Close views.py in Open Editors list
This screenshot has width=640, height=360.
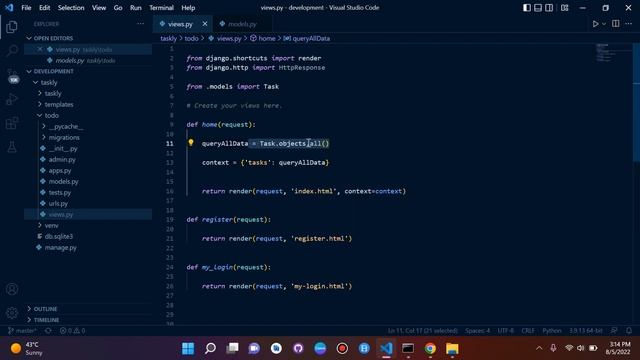tap(40, 49)
